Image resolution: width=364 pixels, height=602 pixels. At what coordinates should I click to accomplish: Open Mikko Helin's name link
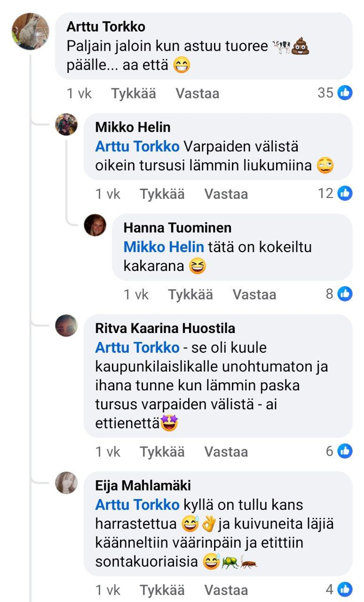[133, 127]
